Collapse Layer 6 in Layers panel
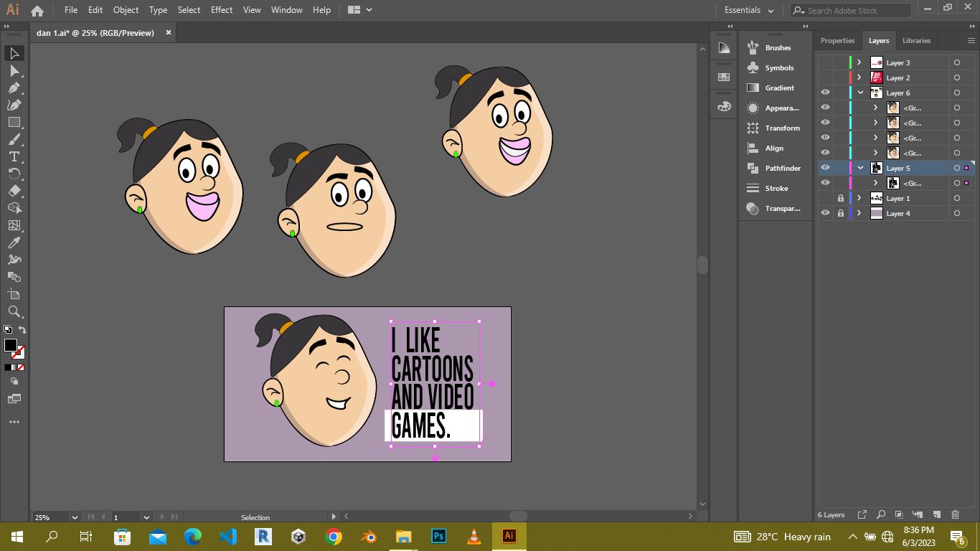Screen dimensions: 980x551 [860, 93]
